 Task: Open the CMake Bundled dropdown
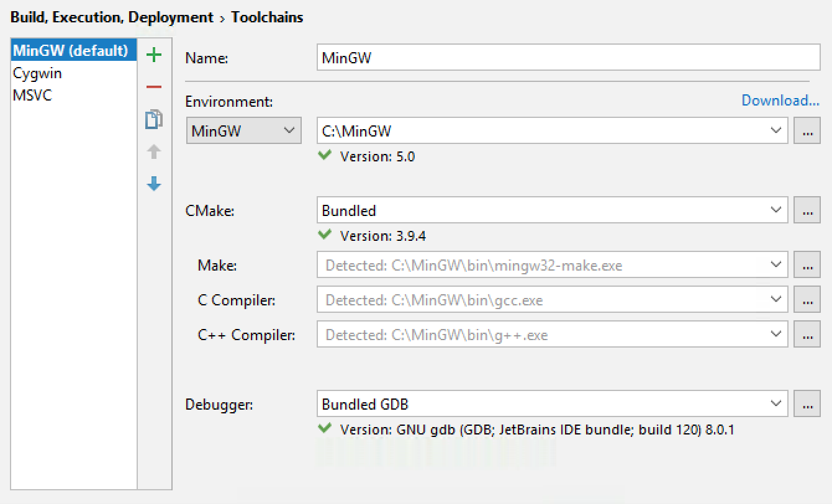click(x=775, y=210)
